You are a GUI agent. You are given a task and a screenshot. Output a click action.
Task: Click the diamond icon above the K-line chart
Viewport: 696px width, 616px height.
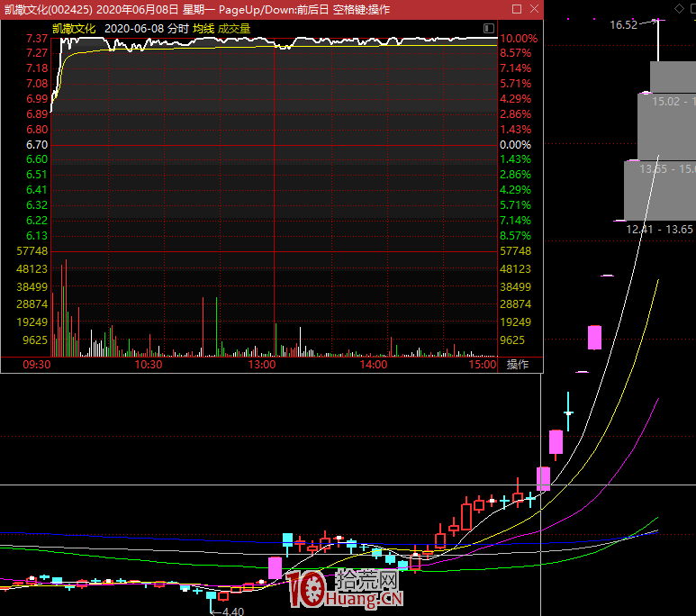pyautogui.click(x=679, y=8)
